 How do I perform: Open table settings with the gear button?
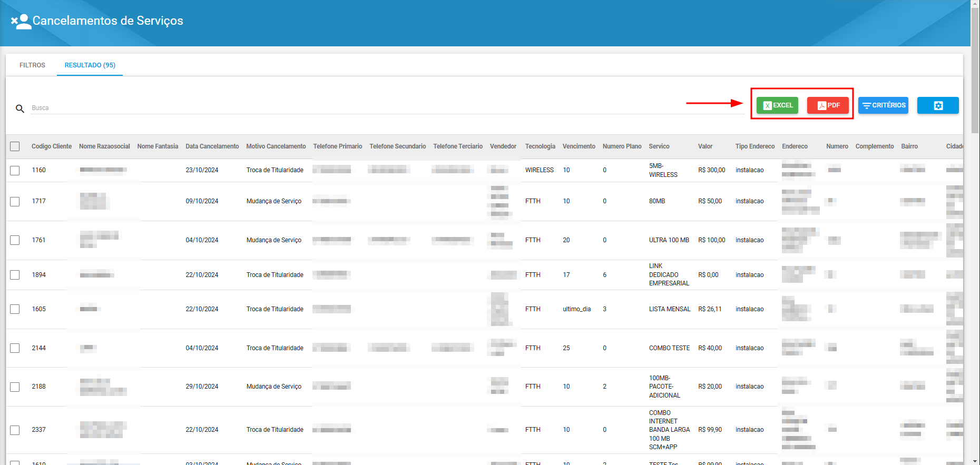pyautogui.click(x=938, y=105)
